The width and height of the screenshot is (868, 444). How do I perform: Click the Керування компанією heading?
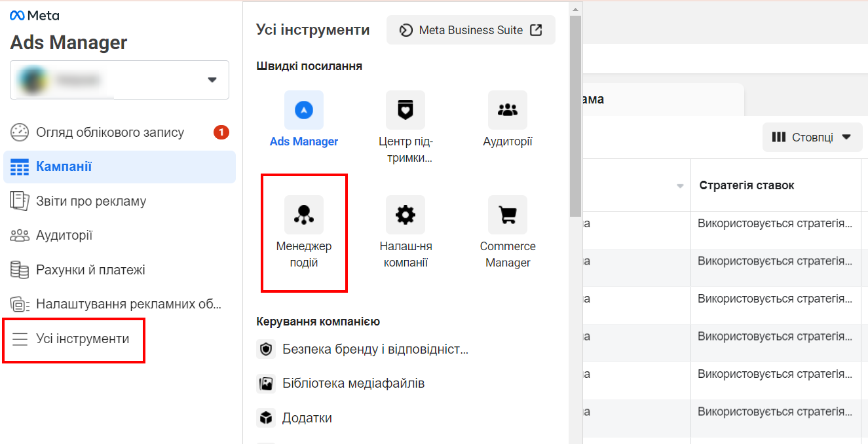[x=318, y=322]
